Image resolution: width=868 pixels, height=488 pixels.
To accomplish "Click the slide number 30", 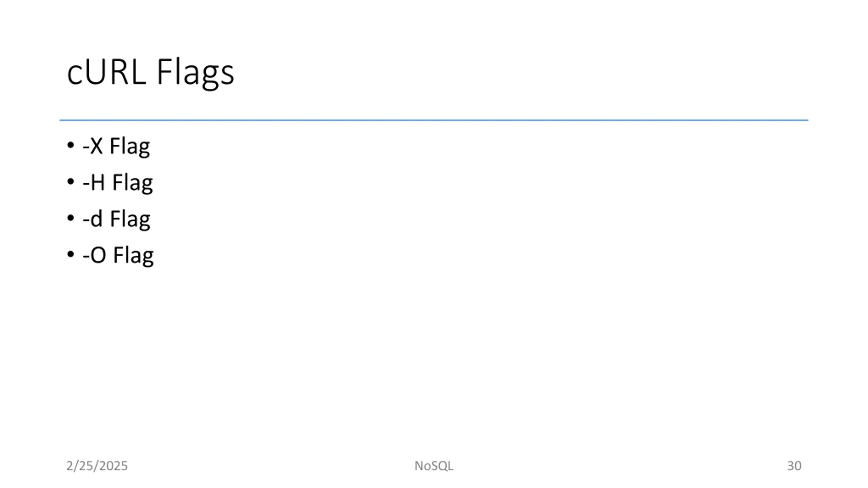I will (794, 466).
